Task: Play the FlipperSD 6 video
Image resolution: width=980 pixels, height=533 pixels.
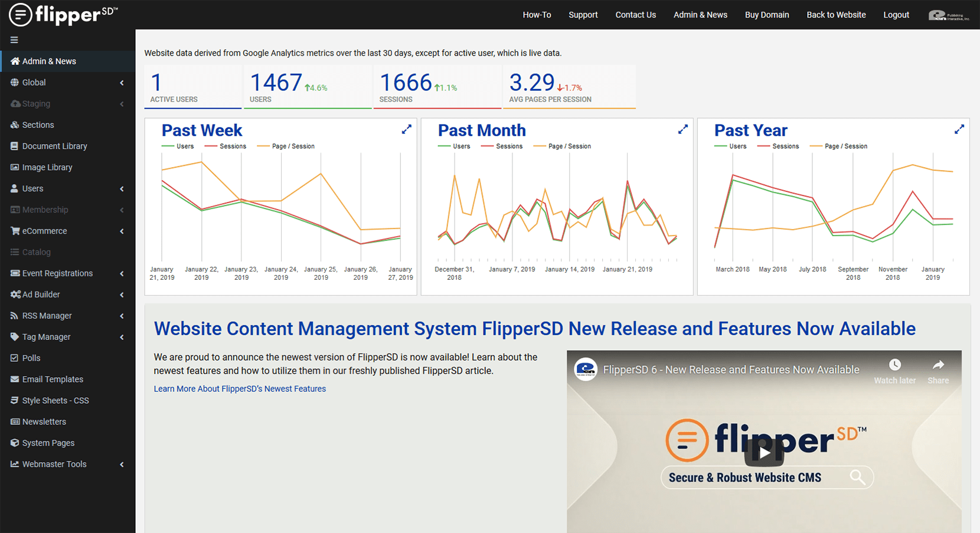Action: (764, 453)
